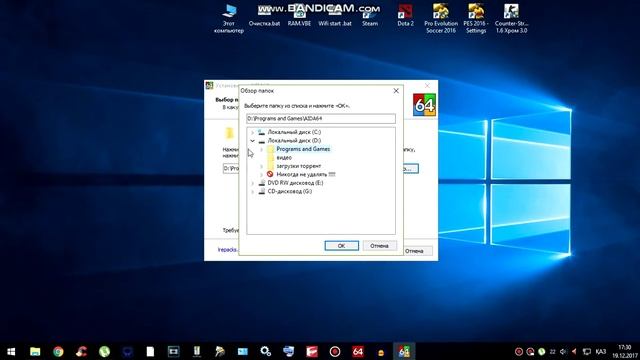Expand the Никогда не удалять folder
The width and height of the screenshot is (640, 360).
262,175
